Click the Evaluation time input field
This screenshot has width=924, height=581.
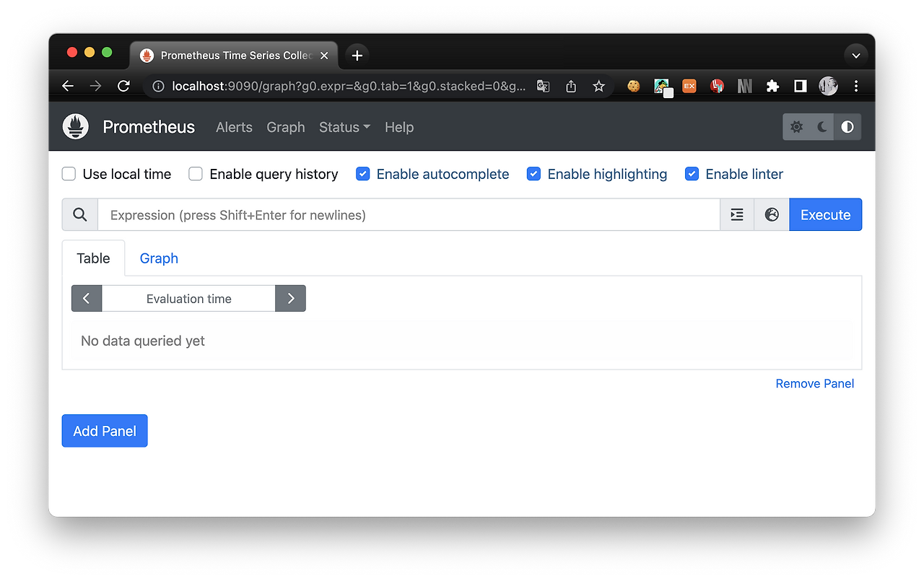pos(188,298)
